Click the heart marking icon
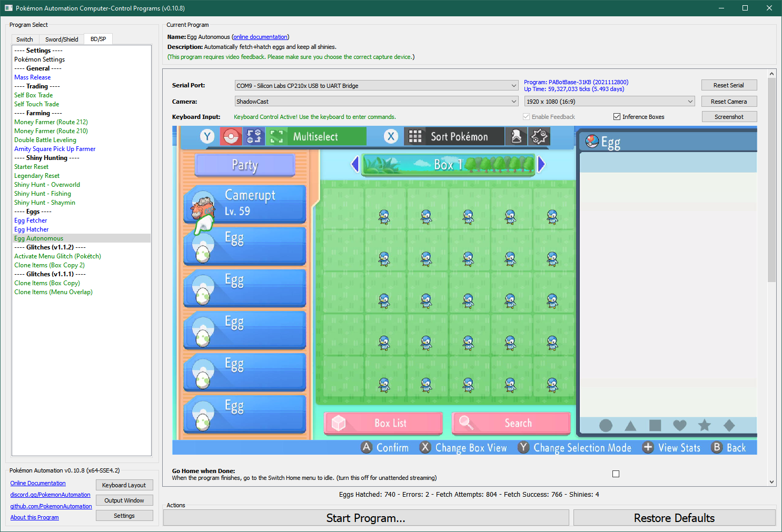This screenshot has height=532, width=782. (x=680, y=425)
